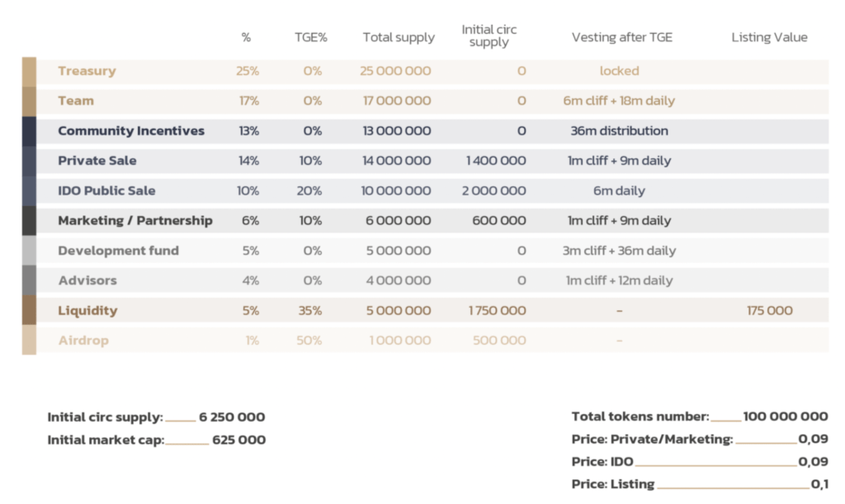Select the IDO Public Sale row label
The height and width of the screenshot is (504, 845).
[x=106, y=191]
